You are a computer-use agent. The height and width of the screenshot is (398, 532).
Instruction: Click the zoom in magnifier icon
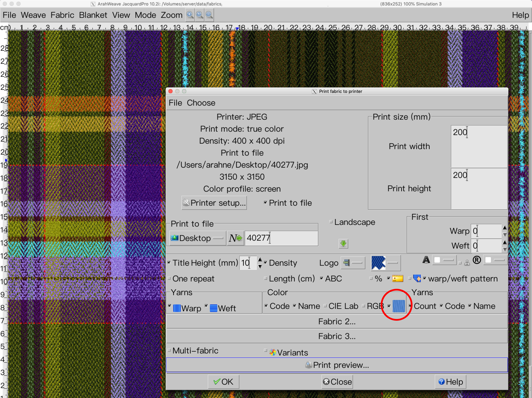point(190,15)
